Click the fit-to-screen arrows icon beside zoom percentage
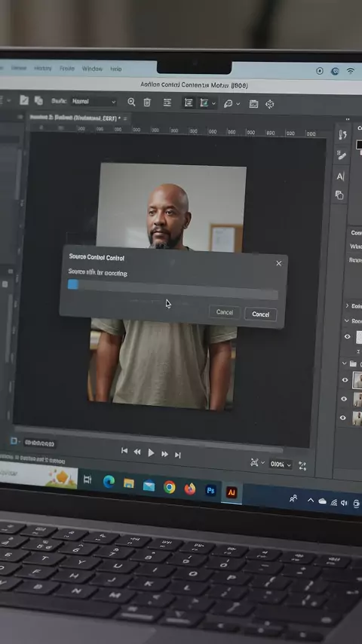 click(x=303, y=465)
